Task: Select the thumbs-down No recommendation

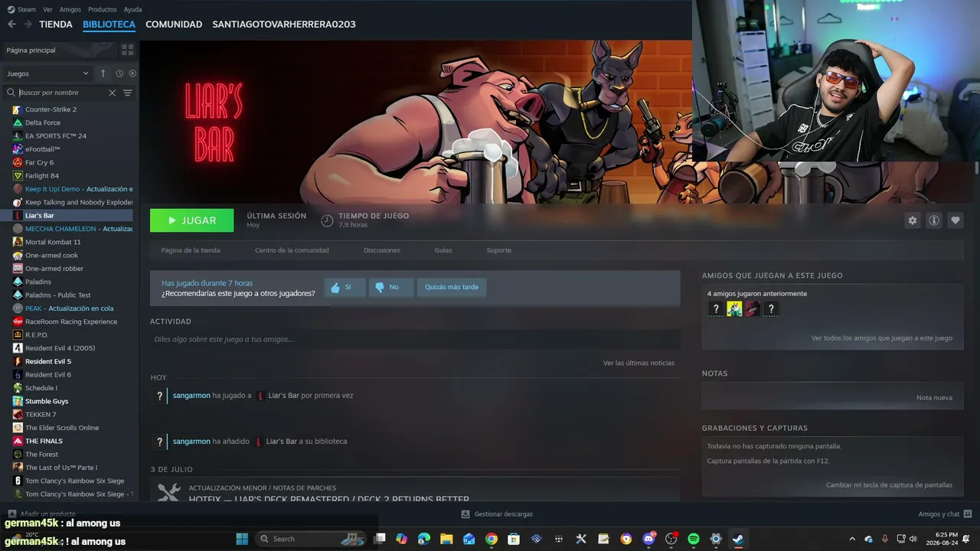Action: coord(390,287)
